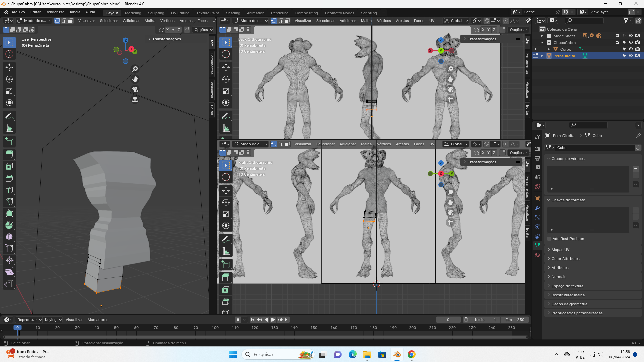This screenshot has width=644, height=362.
Task: Click the Windows taskbar Pesquisar search box
Action: [268, 354]
